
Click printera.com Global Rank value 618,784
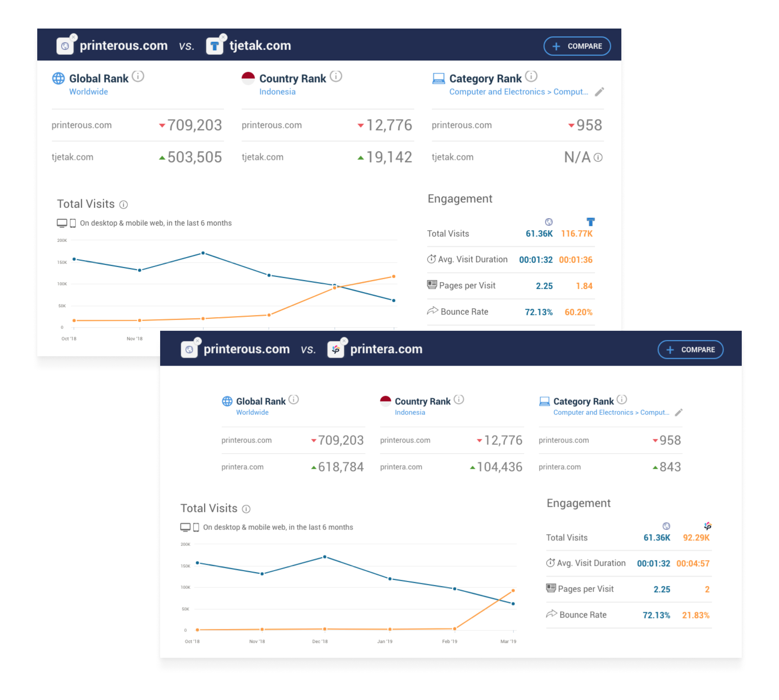(340, 467)
